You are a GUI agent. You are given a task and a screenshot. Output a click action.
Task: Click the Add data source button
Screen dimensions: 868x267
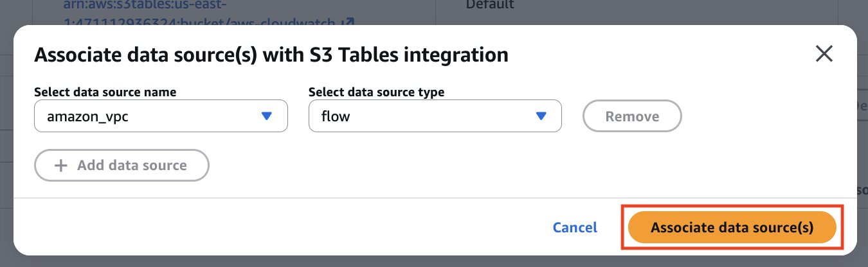coord(122,166)
